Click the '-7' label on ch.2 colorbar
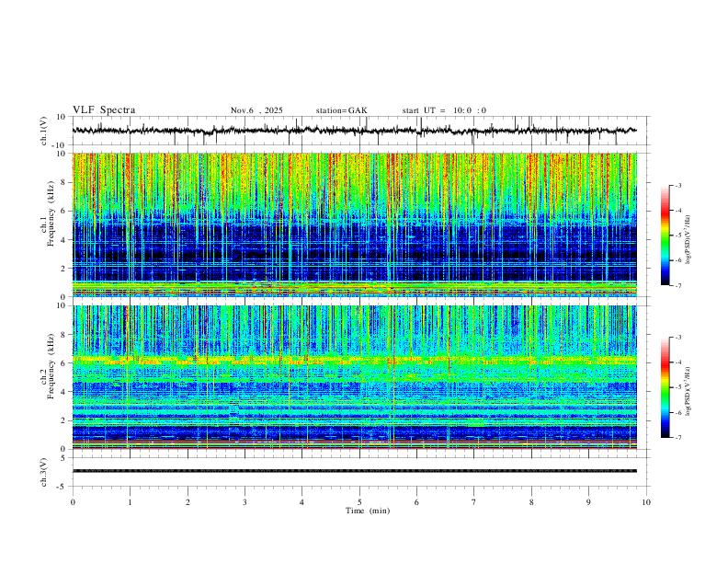The width and height of the screenshot is (728, 563). (x=677, y=438)
